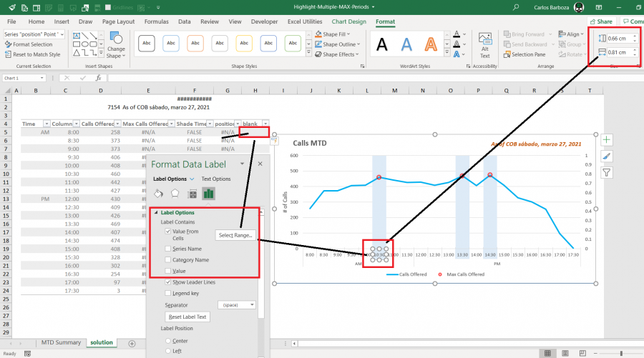The height and width of the screenshot is (358, 644).
Task: Click the macro recording icon in status bar
Action: tap(27, 354)
